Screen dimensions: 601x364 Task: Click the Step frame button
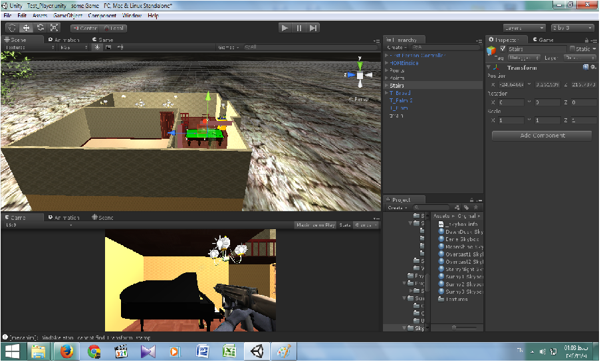[313, 28]
